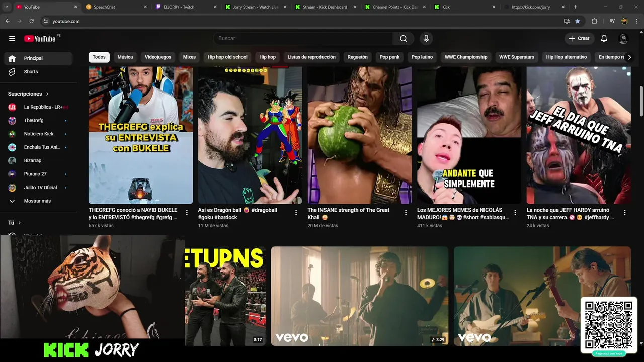Expand the Suscripciones section
The width and height of the screenshot is (644, 362).
click(x=29, y=94)
